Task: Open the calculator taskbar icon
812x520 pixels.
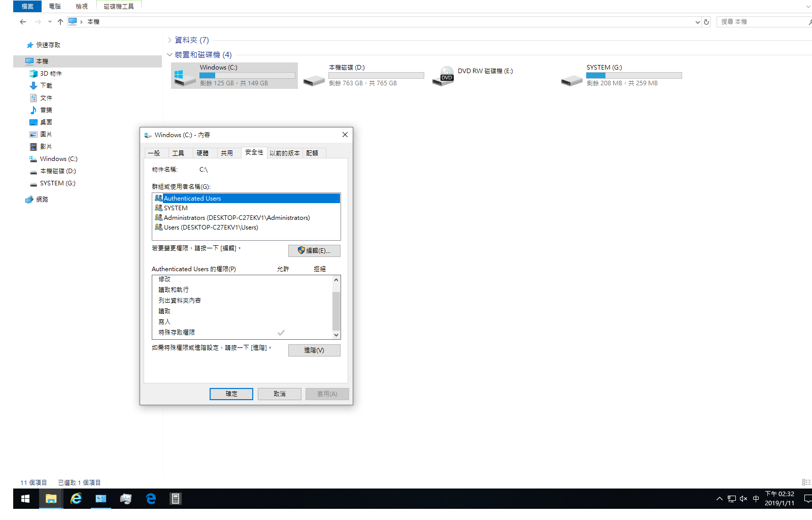Action: 176,499
